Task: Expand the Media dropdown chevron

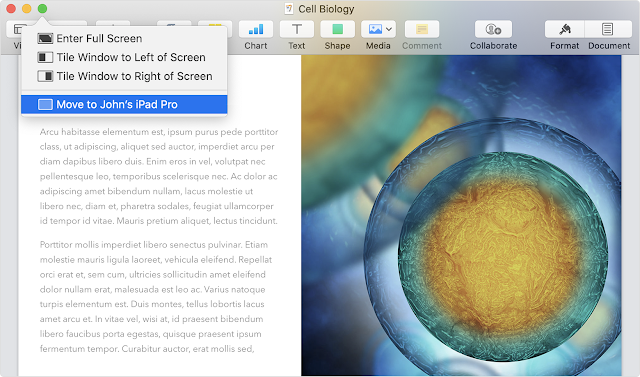Action: point(389,29)
